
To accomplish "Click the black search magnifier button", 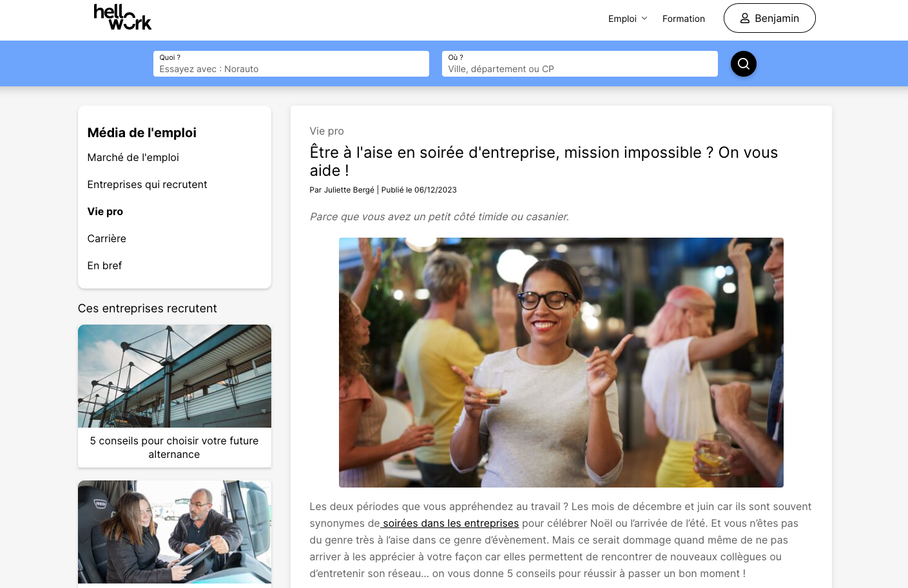I will [x=743, y=64].
